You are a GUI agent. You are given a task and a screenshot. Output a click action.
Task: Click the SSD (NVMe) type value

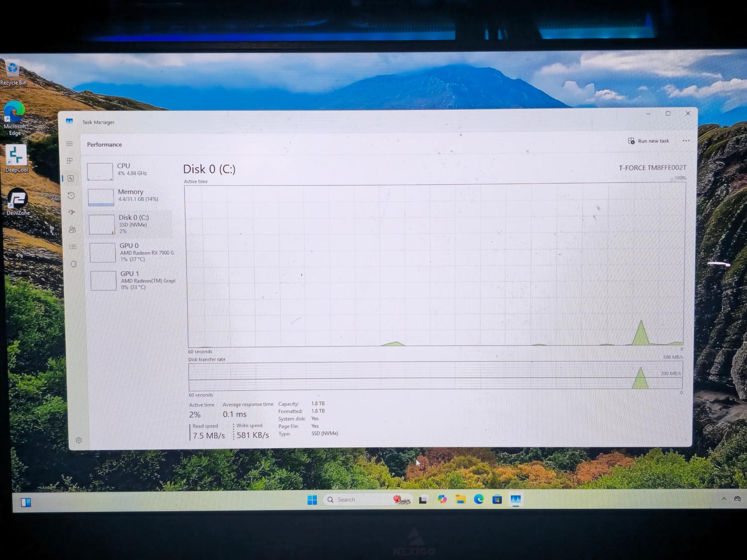325,433
